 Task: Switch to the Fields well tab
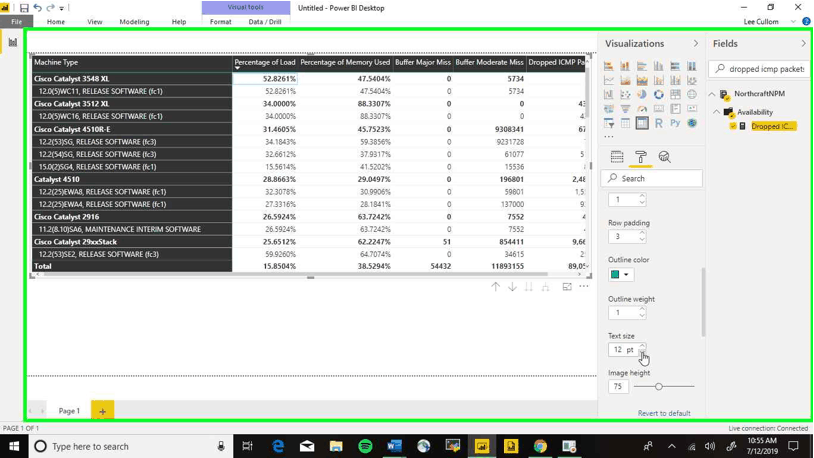click(617, 157)
